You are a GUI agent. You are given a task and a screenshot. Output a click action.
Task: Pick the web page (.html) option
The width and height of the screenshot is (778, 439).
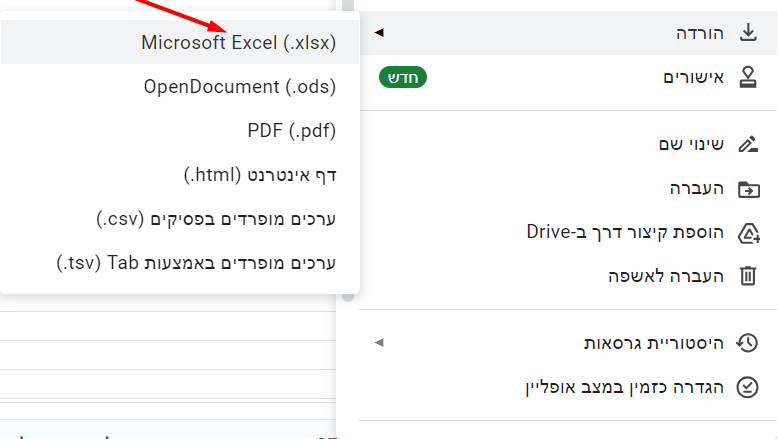coord(260,174)
